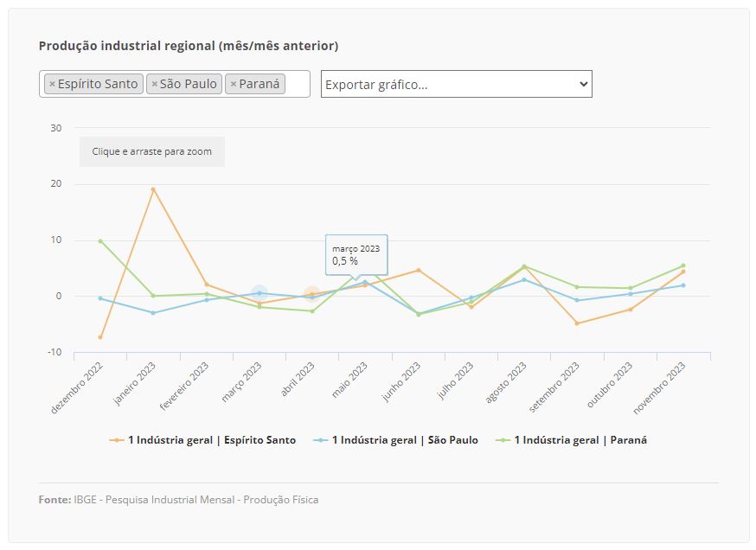
Task: Click the y-axis value 30
Action: coord(56,128)
